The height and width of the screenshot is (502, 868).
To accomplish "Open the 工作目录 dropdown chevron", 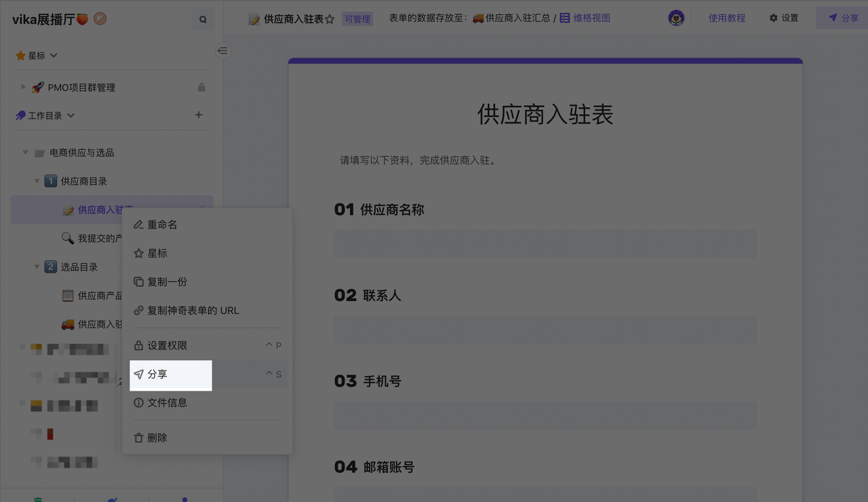I will click(71, 116).
